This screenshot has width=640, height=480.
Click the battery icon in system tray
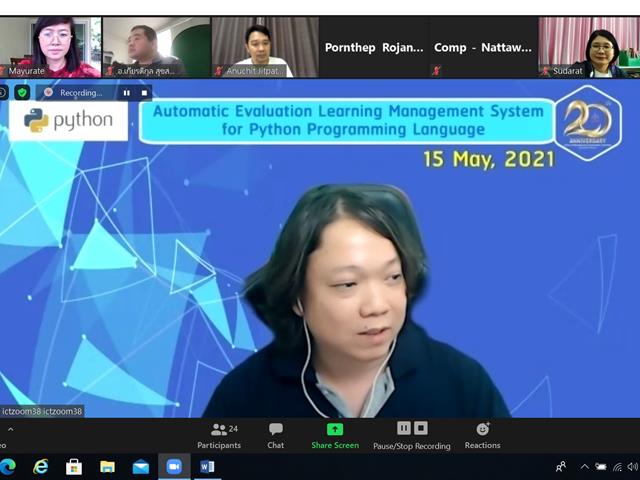pyautogui.click(x=600, y=467)
